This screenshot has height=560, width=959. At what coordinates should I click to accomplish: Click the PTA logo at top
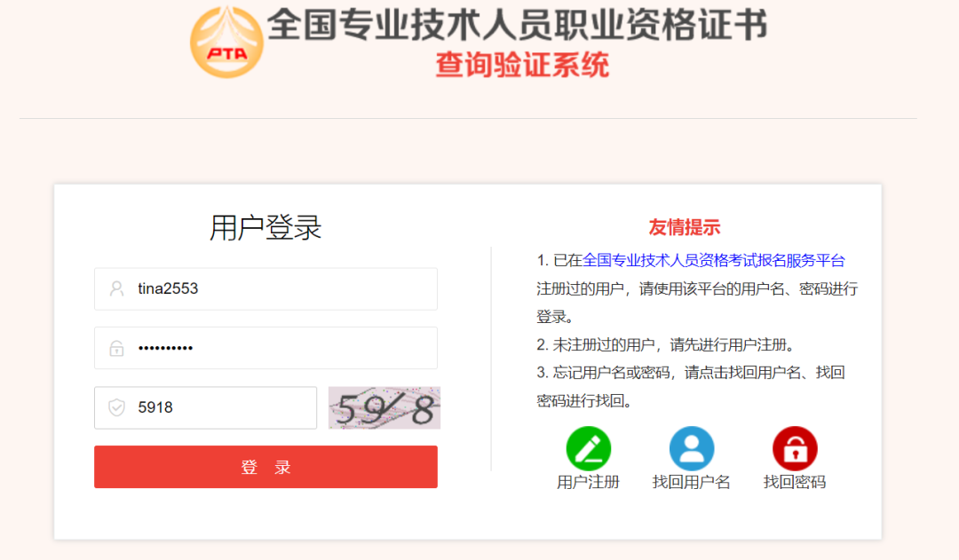point(227,43)
